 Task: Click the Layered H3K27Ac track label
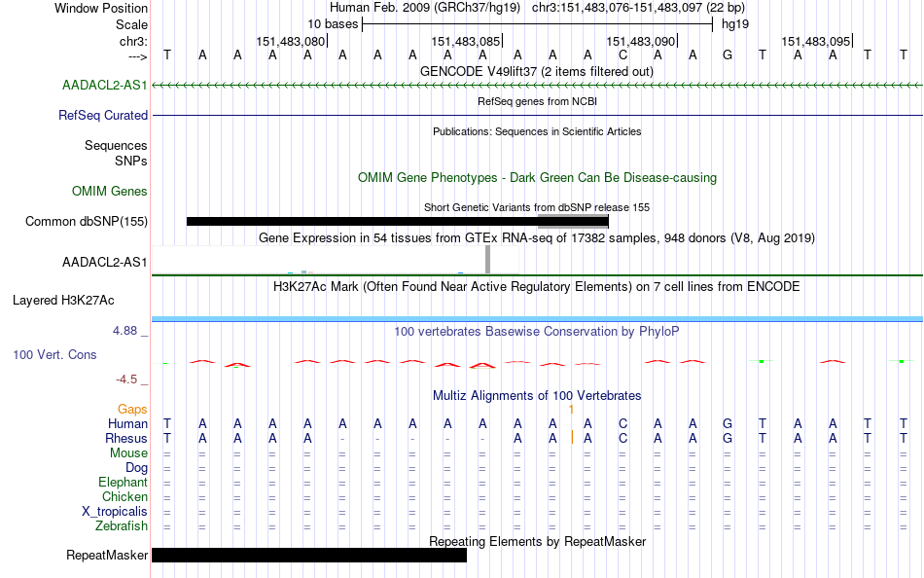(x=63, y=301)
